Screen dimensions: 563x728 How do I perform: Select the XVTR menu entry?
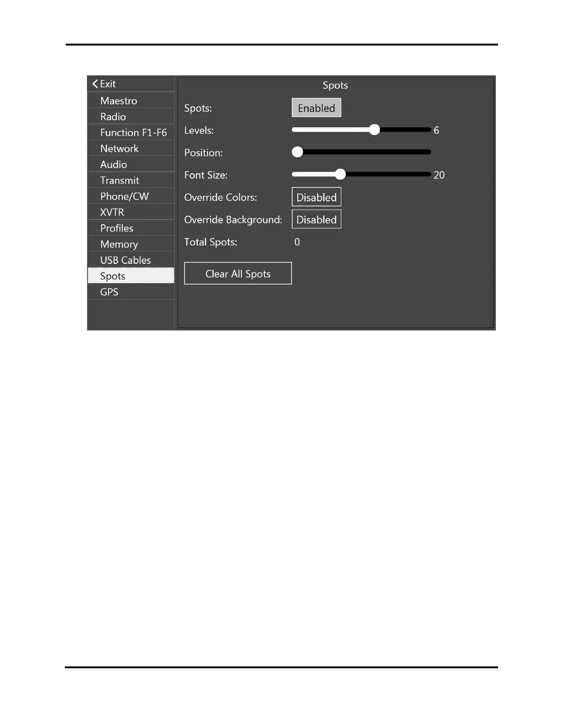(x=131, y=212)
